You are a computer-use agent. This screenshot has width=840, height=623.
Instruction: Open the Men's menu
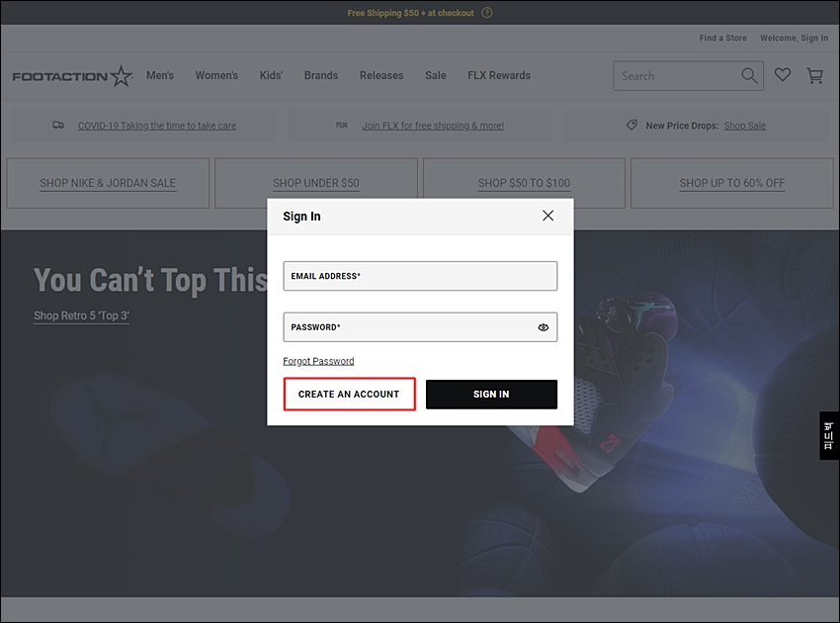[x=160, y=75]
